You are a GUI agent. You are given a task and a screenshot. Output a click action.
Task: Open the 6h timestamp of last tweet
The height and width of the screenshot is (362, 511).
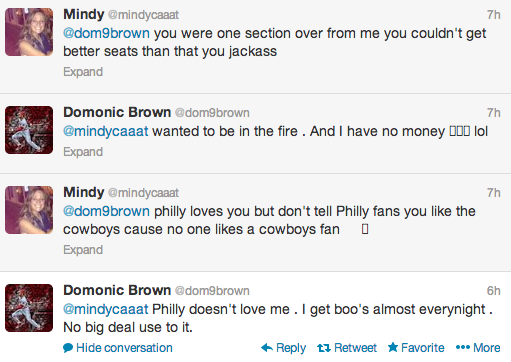(x=493, y=291)
